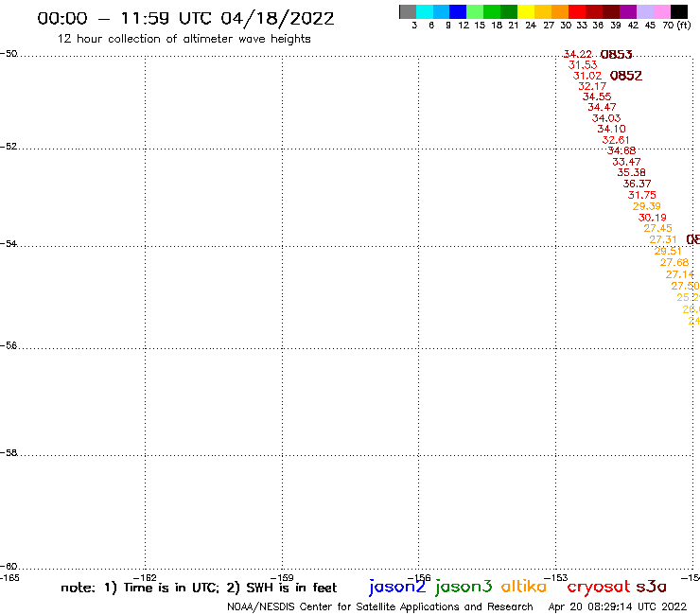Select the black swatch at the scale end
The image size is (700, 615).
coord(679,11)
